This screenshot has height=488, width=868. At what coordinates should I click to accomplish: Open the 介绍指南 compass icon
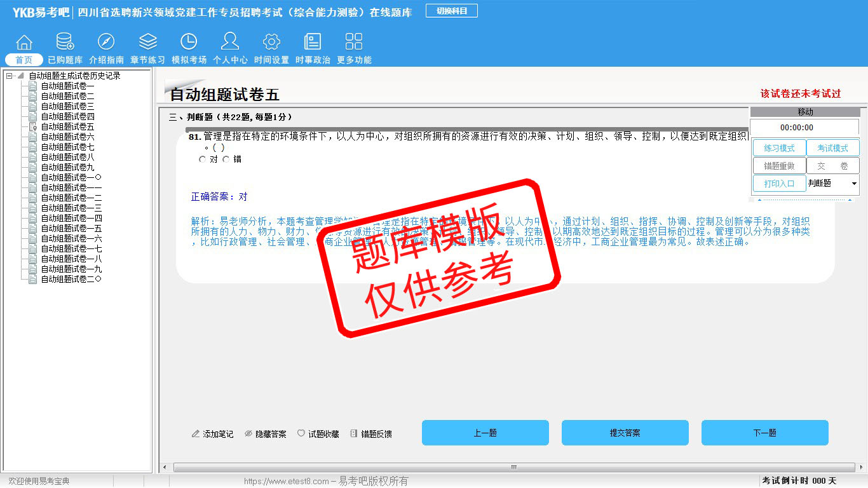click(106, 43)
